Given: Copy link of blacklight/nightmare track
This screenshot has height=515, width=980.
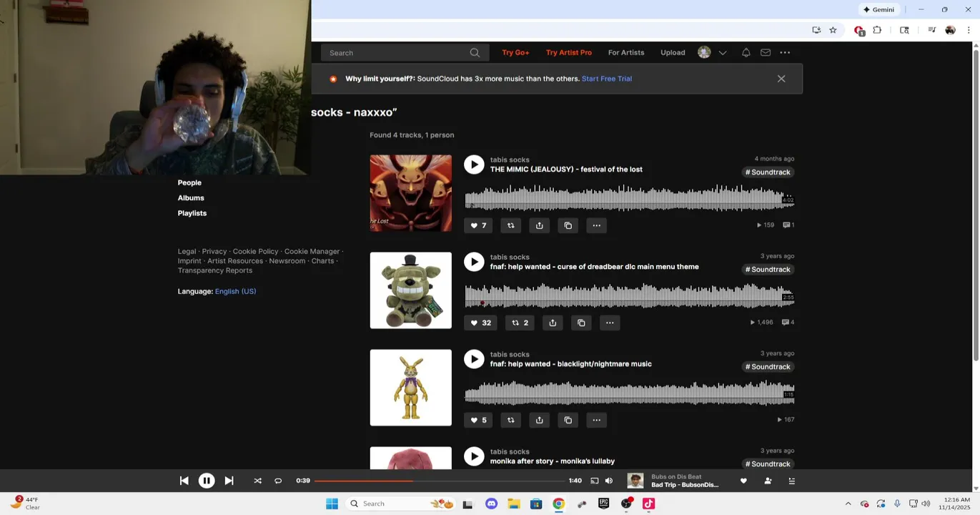Looking at the screenshot, I should (568, 420).
